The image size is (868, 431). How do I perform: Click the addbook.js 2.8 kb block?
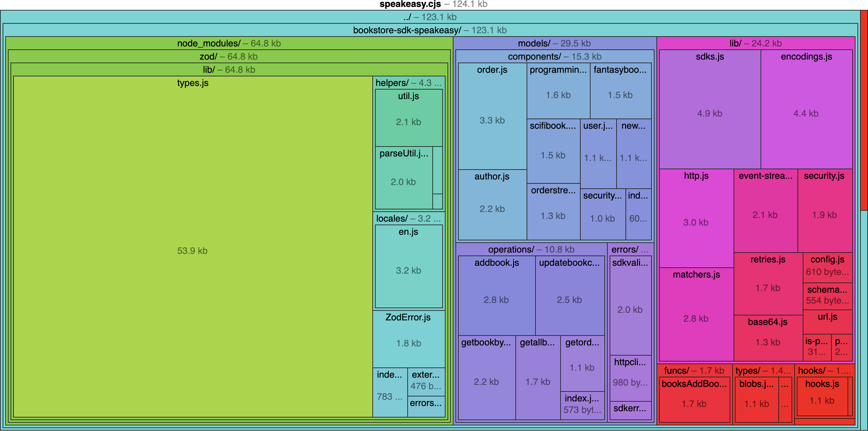click(x=496, y=295)
